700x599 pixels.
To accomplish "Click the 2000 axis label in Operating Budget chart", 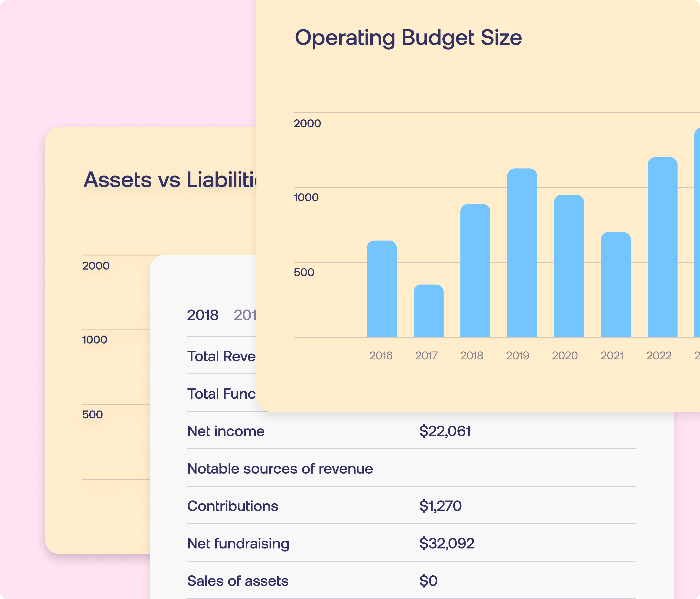I will (x=307, y=124).
